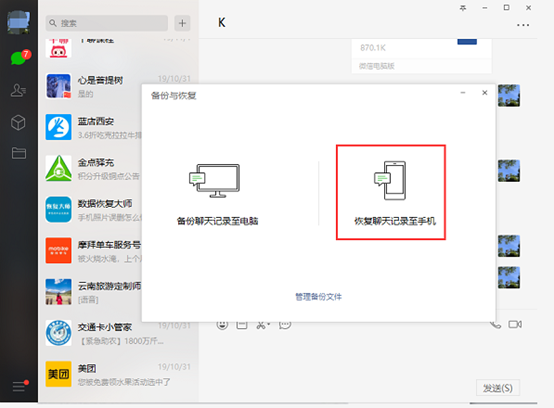Pin window on top icon
The height and width of the screenshot is (408, 554).
click(463, 8)
